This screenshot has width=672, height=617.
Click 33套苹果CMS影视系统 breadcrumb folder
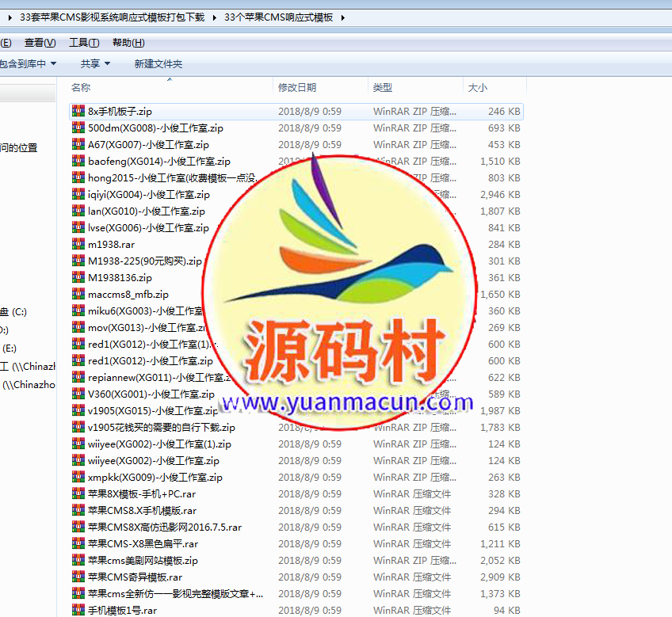111,17
